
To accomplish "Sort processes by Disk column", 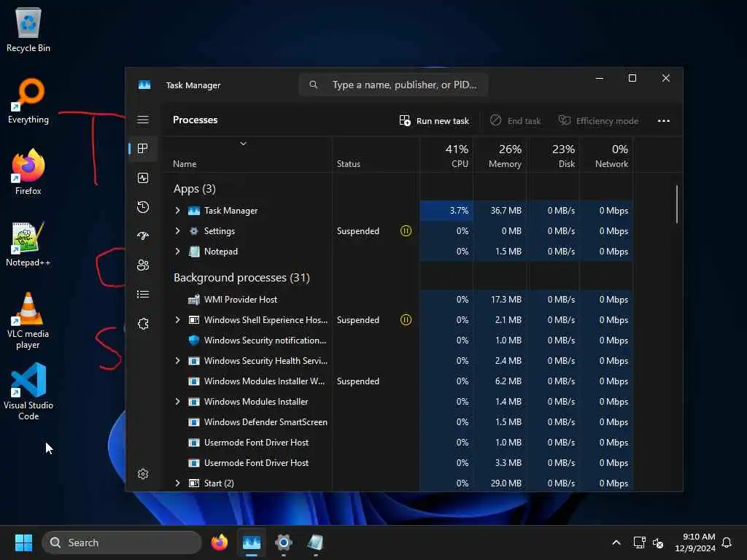I will point(554,156).
